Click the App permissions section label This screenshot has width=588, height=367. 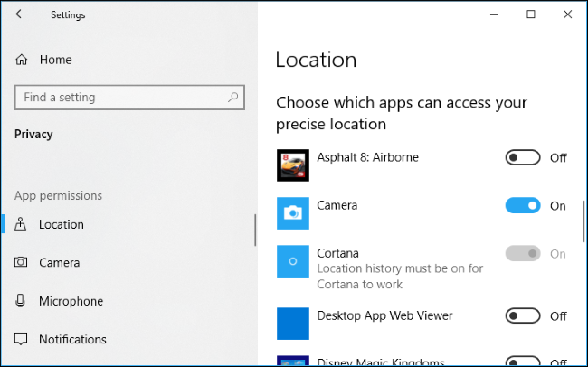click(58, 195)
